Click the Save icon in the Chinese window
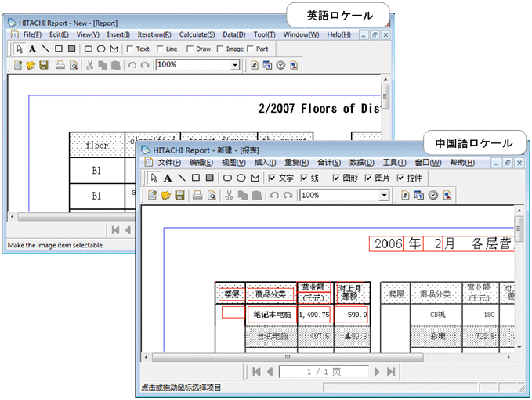The height and width of the screenshot is (400, 532). pos(179,196)
